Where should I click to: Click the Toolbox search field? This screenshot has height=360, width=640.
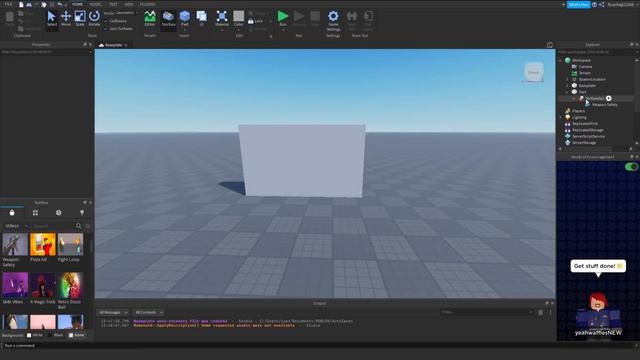coord(53,226)
